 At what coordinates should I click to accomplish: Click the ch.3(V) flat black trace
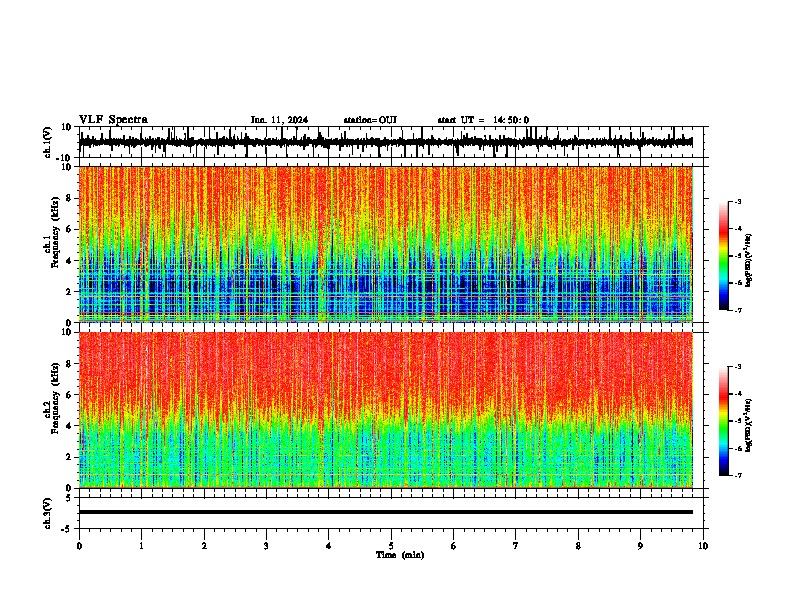386,512
